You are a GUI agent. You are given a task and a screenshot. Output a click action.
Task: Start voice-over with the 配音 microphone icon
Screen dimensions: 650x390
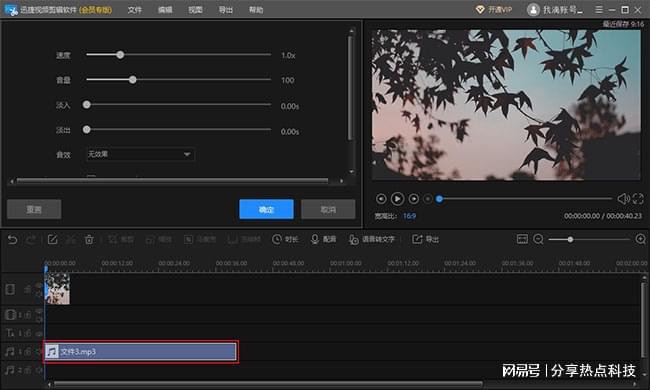[x=324, y=239]
